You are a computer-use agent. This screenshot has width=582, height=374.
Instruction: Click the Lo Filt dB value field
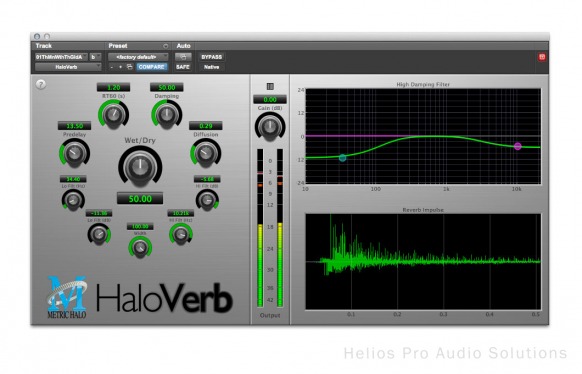(99, 213)
